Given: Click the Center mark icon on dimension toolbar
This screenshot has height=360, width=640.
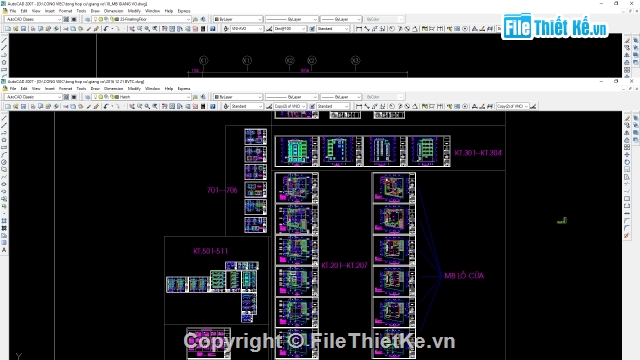Looking at the screenshot, I should (465, 107).
